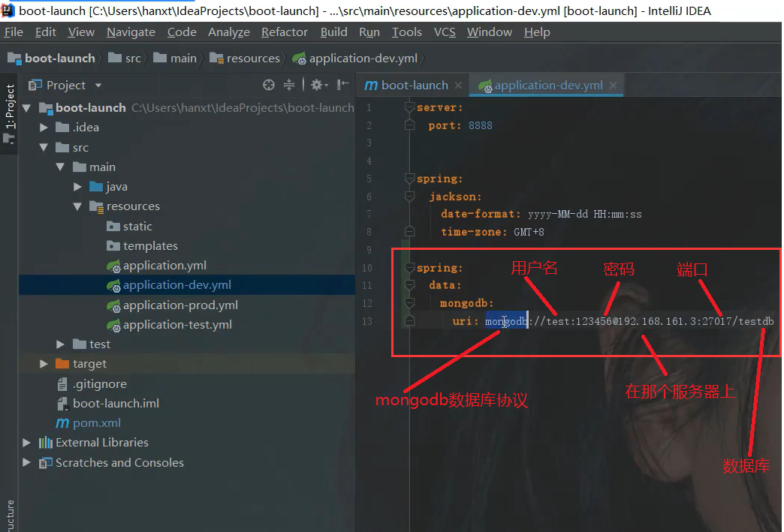This screenshot has width=784, height=532.
Task: Click boot-launch breadcrumb in navigation bar
Action: [52, 59]
